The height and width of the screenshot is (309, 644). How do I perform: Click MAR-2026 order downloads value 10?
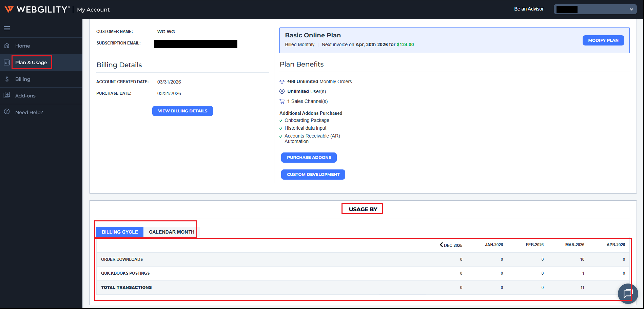pyautogui.click(x=582, y=259)
